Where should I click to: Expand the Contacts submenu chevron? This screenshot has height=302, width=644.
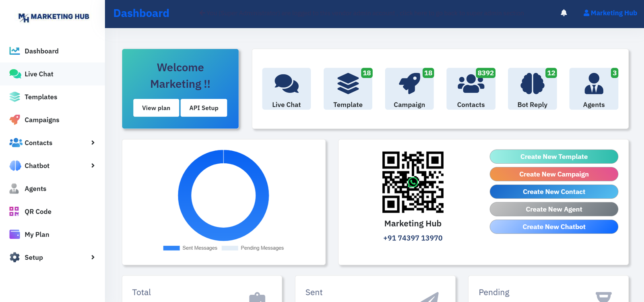[93, 143]
